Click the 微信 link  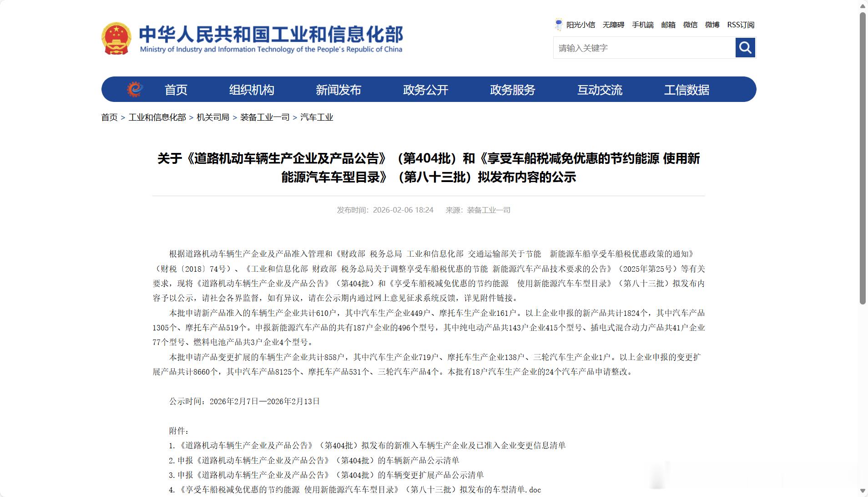690,25
